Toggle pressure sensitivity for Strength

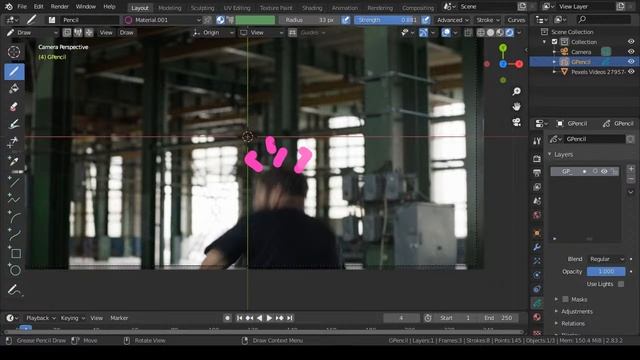[425, 20]
